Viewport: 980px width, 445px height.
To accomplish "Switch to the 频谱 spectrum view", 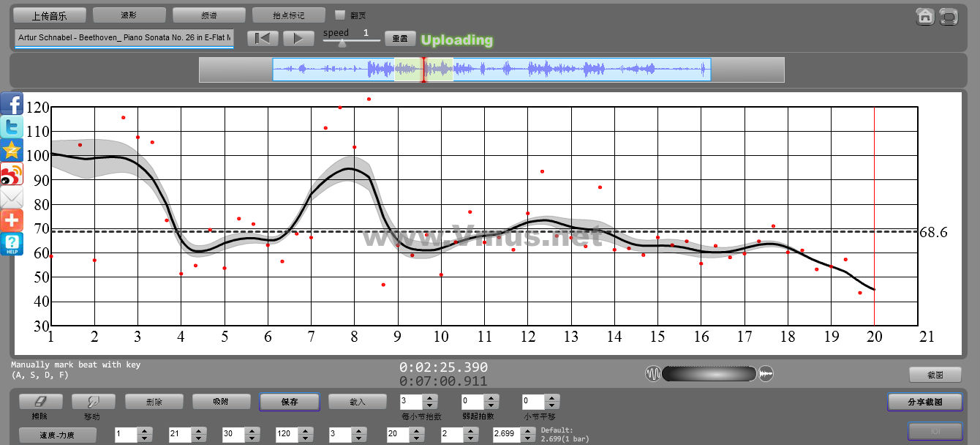I will coord(209,15).
